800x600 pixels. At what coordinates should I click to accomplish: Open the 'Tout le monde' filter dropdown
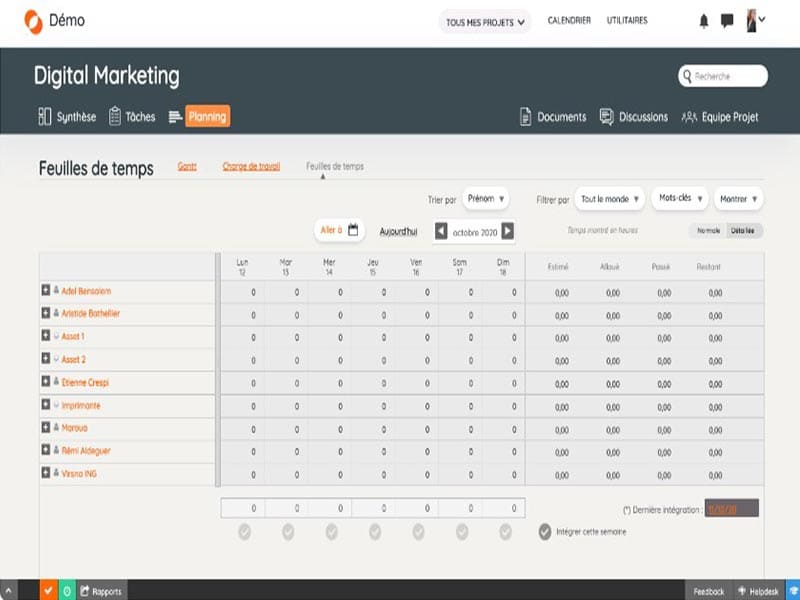(x=610, y=199)
